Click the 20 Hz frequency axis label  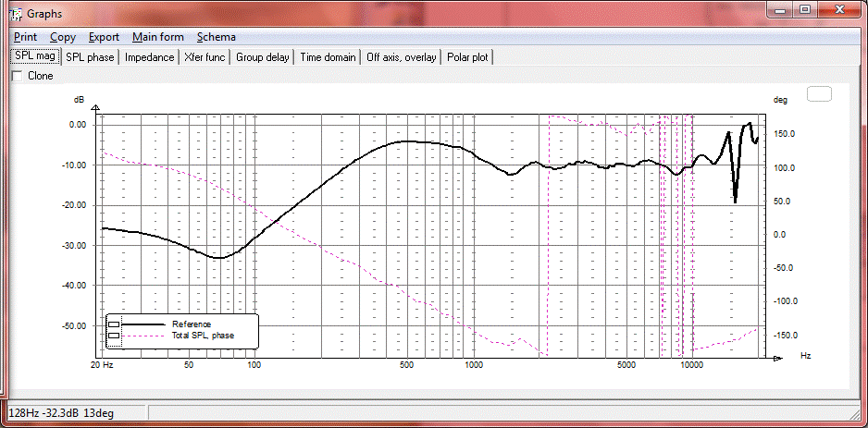[x=101, y=365]
